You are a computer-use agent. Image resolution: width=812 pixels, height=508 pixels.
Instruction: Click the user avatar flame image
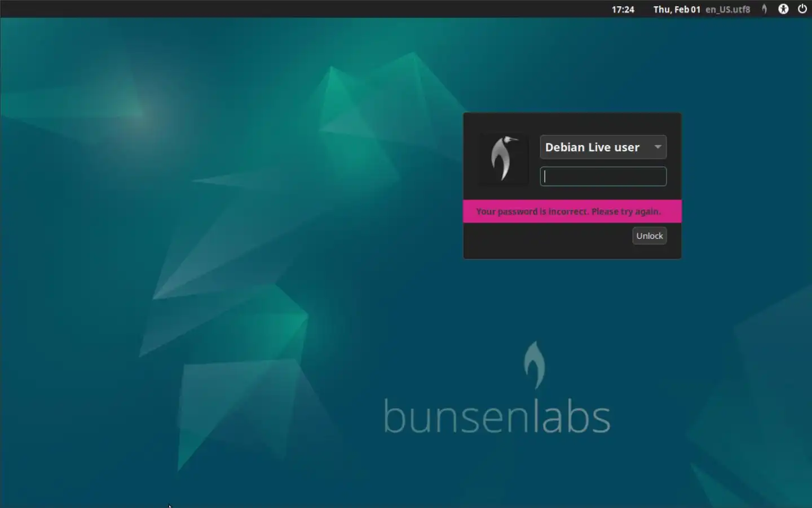[x=504, y=160]
